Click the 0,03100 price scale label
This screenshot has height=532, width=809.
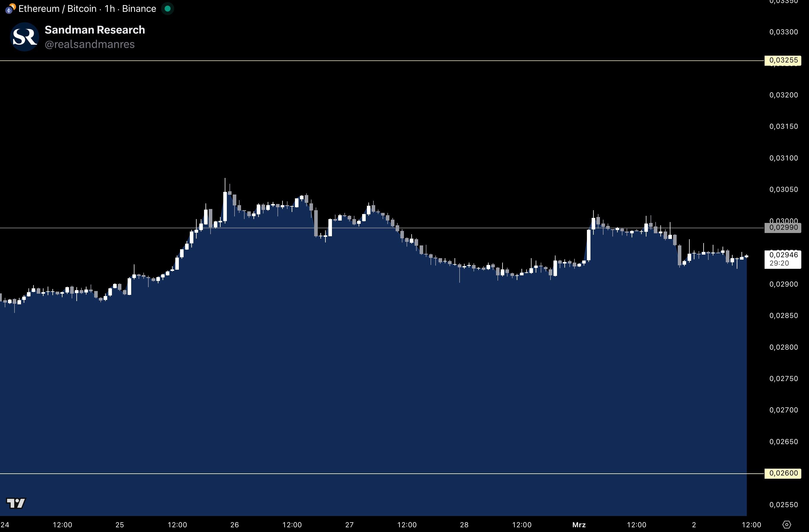click(783, 158)
